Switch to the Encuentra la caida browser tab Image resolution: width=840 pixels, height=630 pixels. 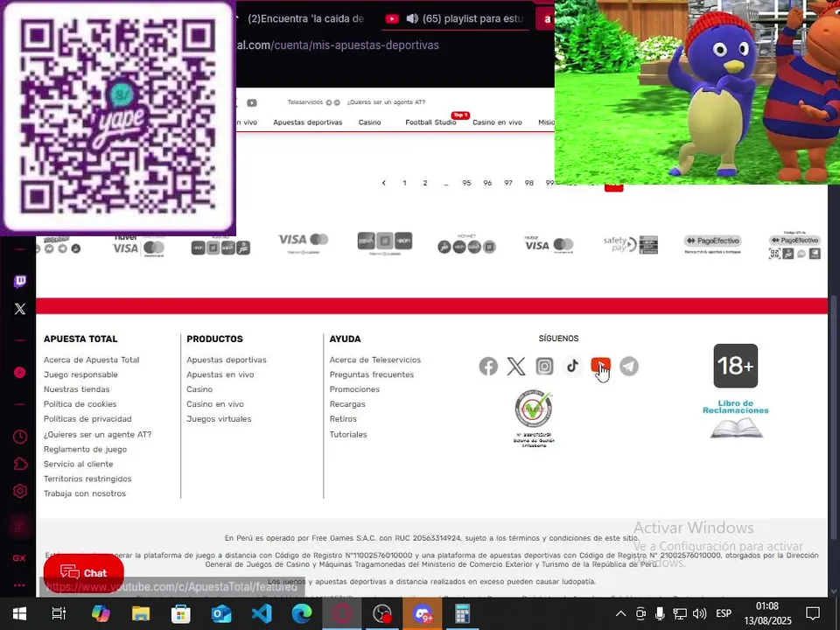(x=305, y=18)
